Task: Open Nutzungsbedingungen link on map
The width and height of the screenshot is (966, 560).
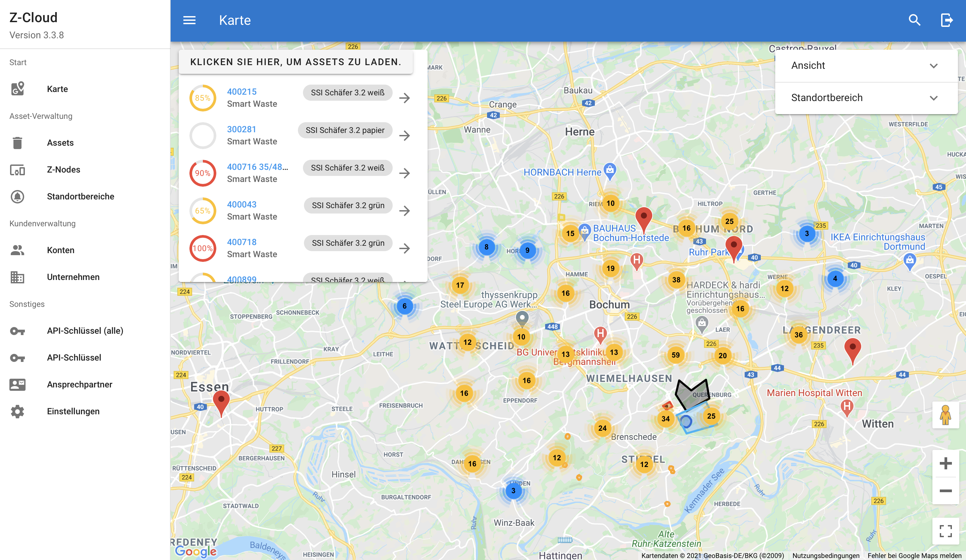Action: 826,555
